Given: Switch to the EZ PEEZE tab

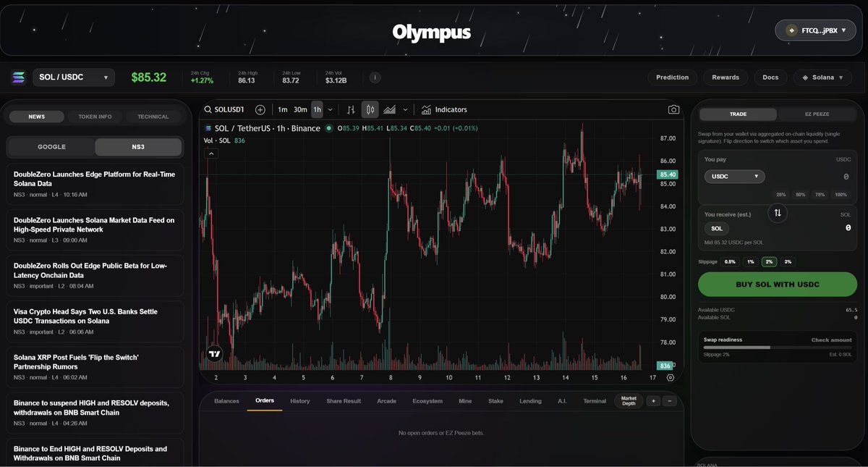Looking at the screenshot, I should point(817,114).
